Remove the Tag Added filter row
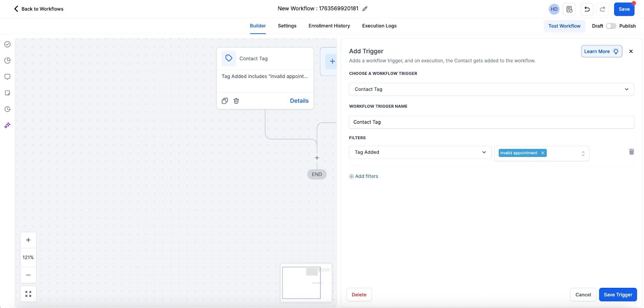Screen dimensions: 644x308 (x=631, y=152)
